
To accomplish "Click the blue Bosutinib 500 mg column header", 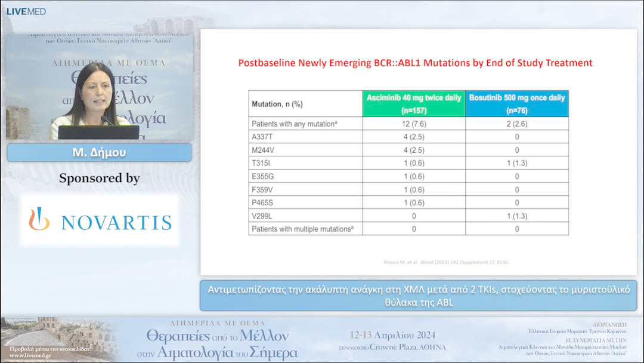I will coord(517,104).
